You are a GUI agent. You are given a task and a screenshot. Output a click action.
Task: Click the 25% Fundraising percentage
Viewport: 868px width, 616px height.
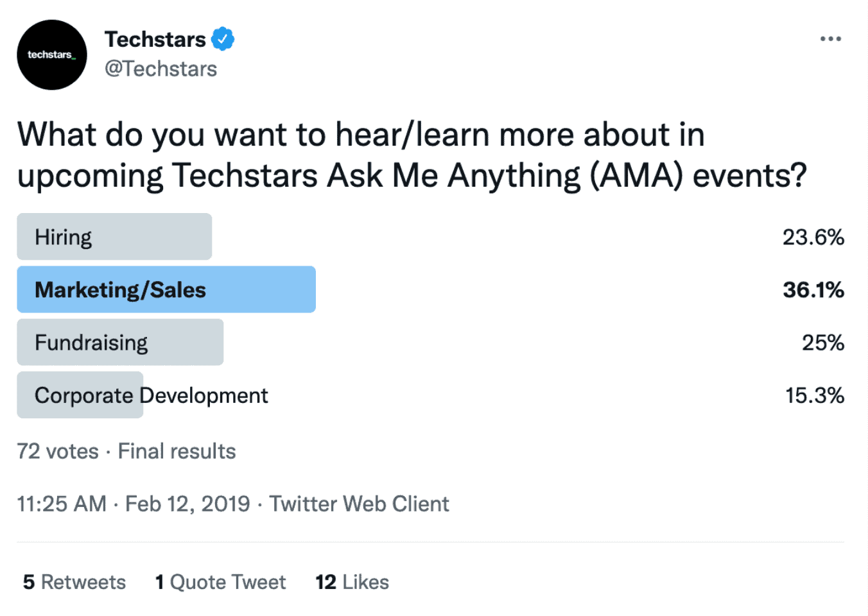point(822,343)
